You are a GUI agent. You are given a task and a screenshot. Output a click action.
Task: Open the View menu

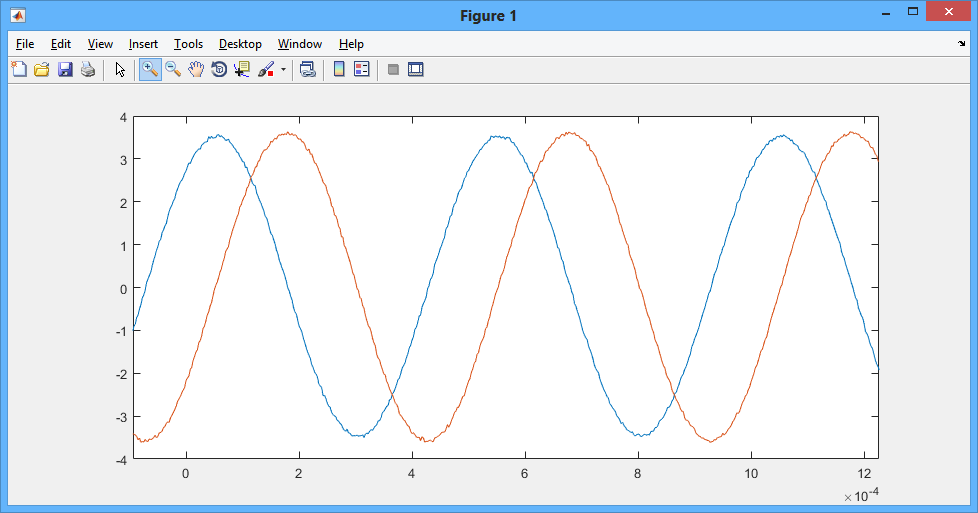[x=100, y=44]
